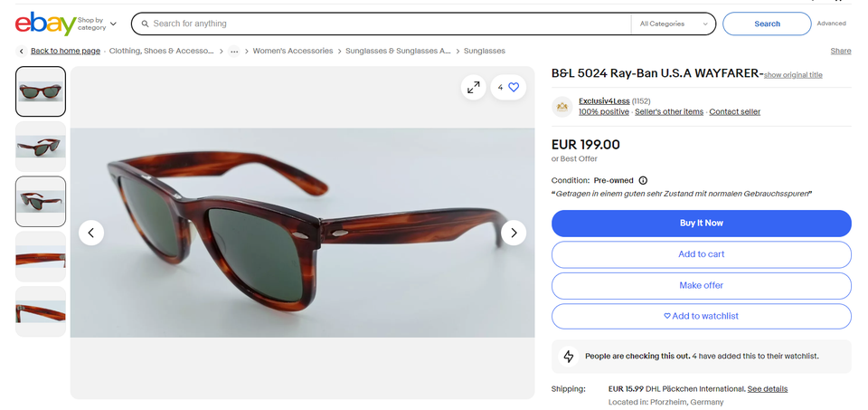Click the eBay logo

45,24
